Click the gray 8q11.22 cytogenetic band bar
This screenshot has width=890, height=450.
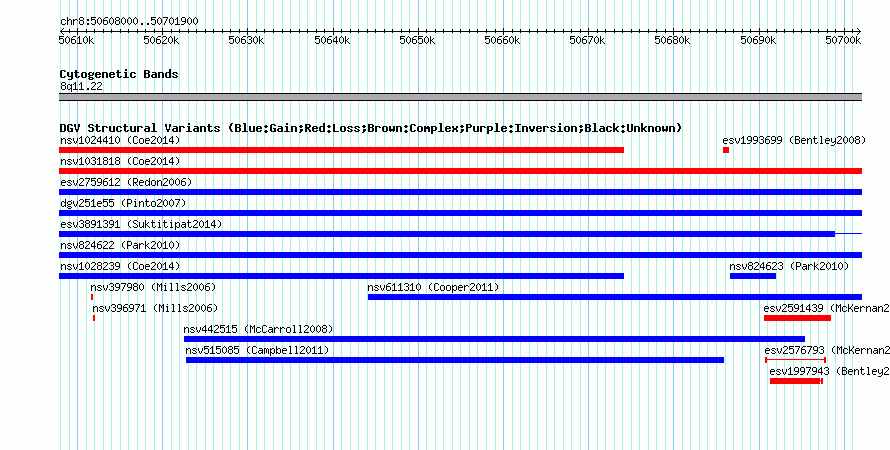point(460,97)
